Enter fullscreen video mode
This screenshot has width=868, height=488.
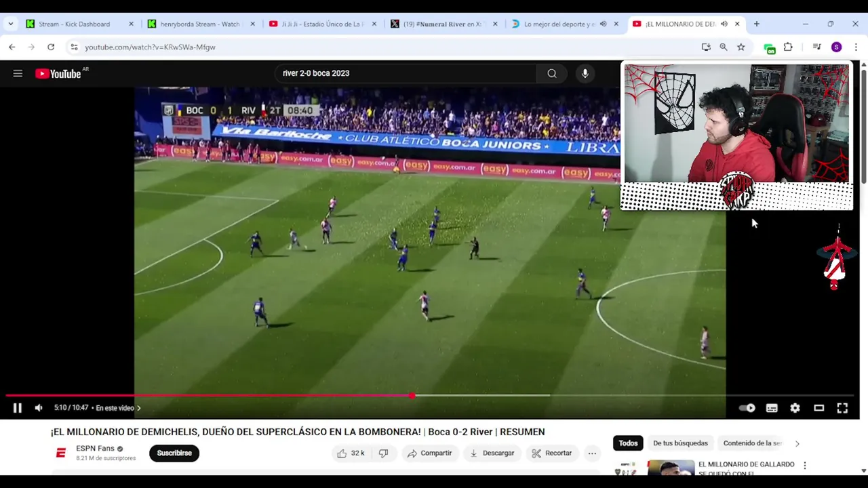tap(842, 408)
